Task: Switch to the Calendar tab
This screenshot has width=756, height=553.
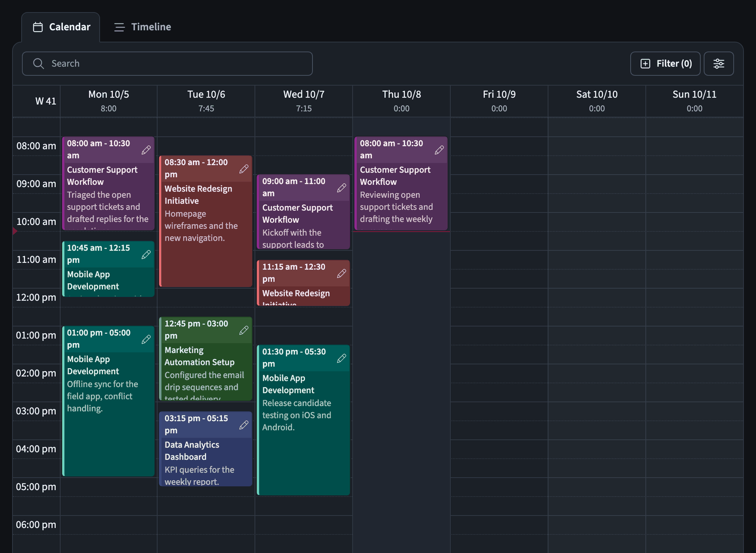Action: pos(60,27)
